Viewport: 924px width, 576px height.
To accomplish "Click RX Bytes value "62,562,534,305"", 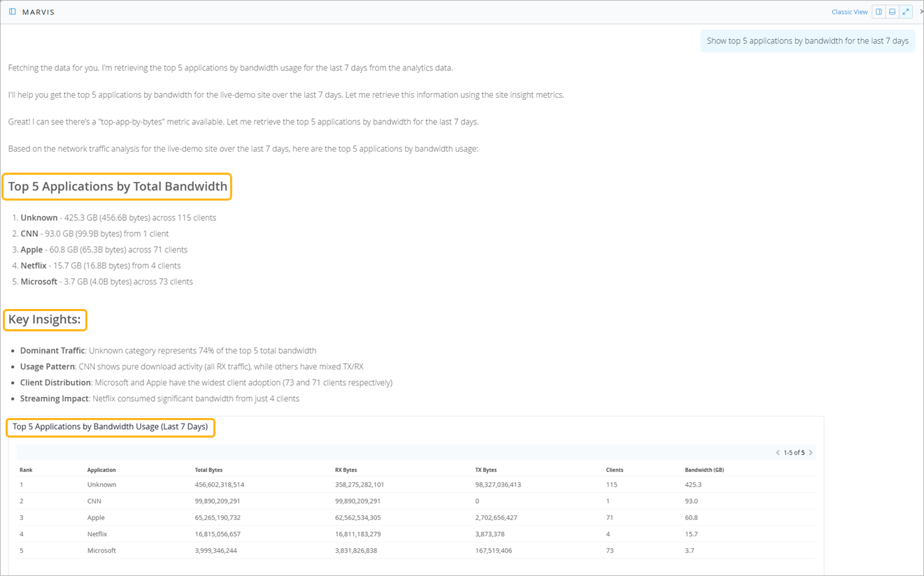I will (x=358, y=518).
